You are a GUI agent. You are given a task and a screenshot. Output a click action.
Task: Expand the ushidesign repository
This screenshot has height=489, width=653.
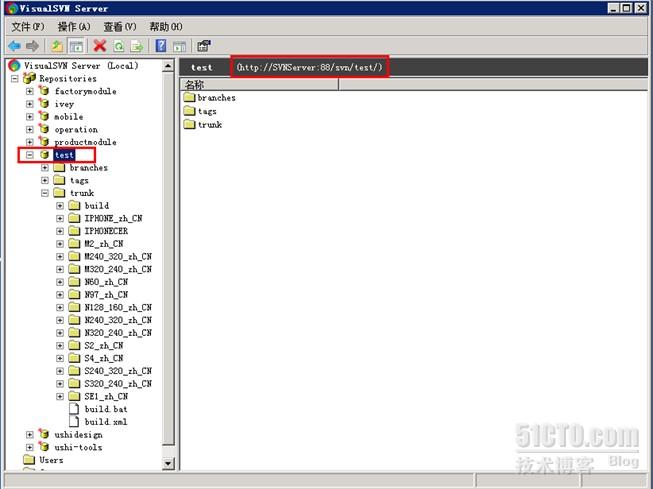pos(30,434)
